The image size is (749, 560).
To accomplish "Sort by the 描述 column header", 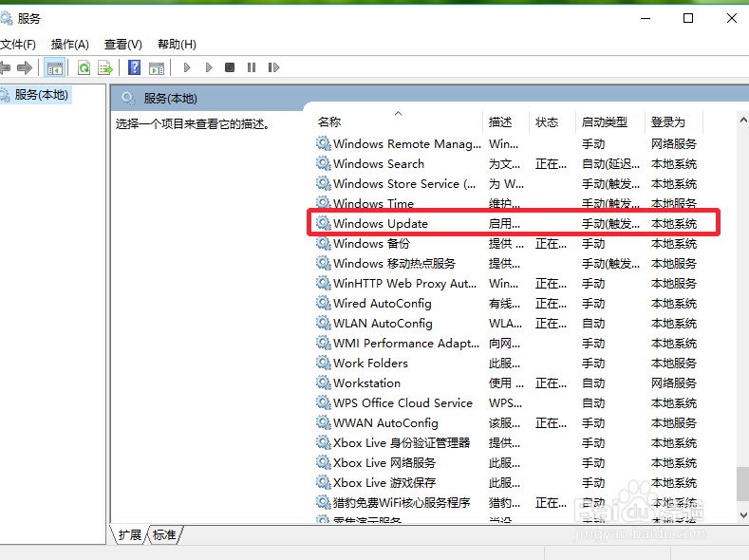I will (500, 122).
